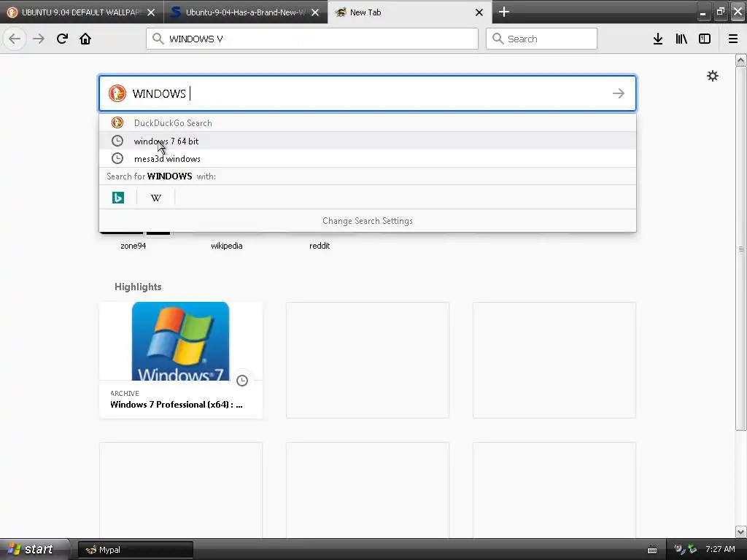
Task: Open Windows 7 Professional (x64) highlight title
Action: [x=177, y=404]
